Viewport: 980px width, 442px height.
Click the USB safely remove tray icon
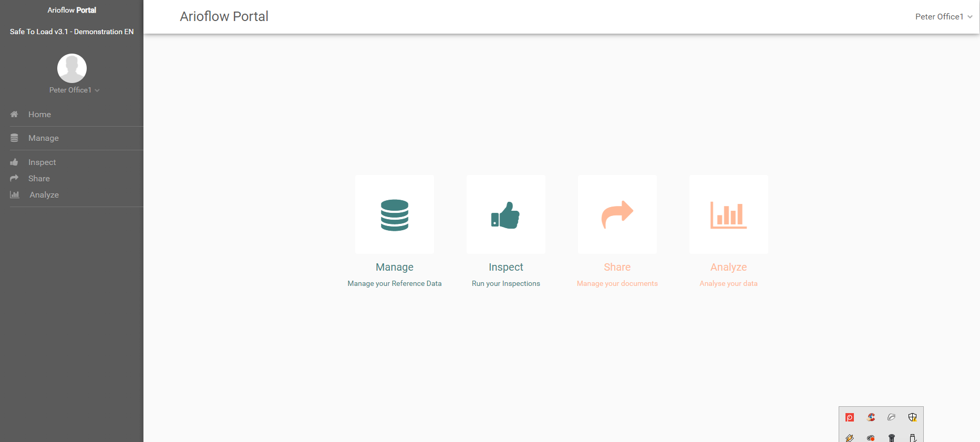coord(912,438)
